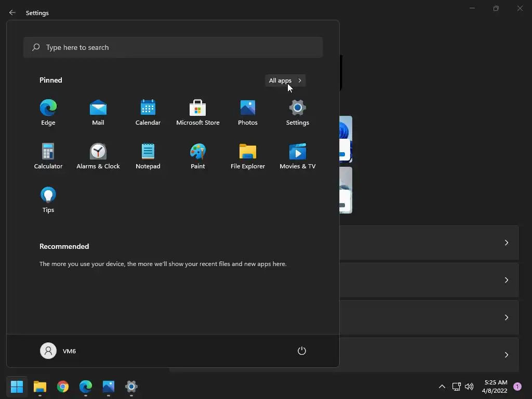Show hidden system tray icons
This screenshot has height=399, width=532.
pyautogui.click(x=442, y=387)
